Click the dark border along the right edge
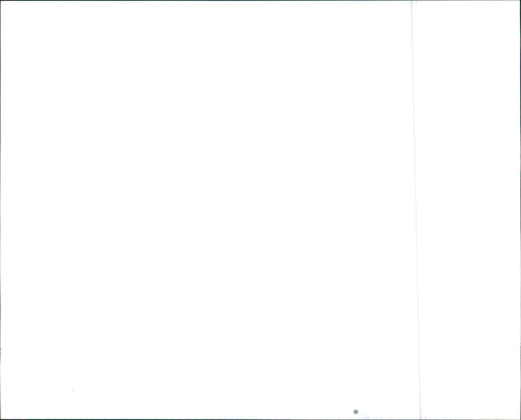The image size is (521, 420). 520,210
